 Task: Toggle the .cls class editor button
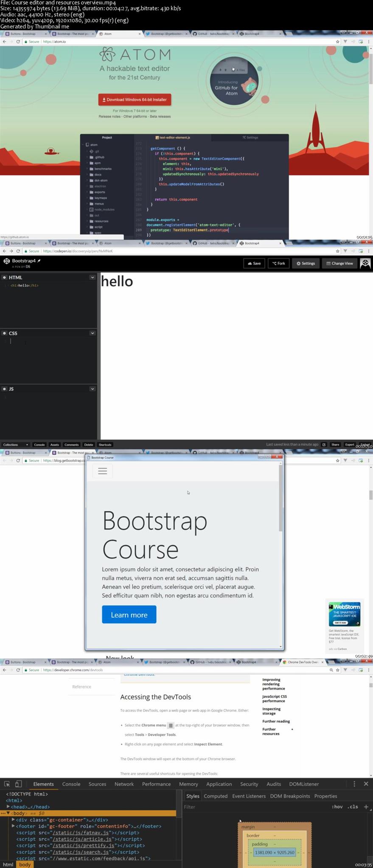(x=353, y=807)
